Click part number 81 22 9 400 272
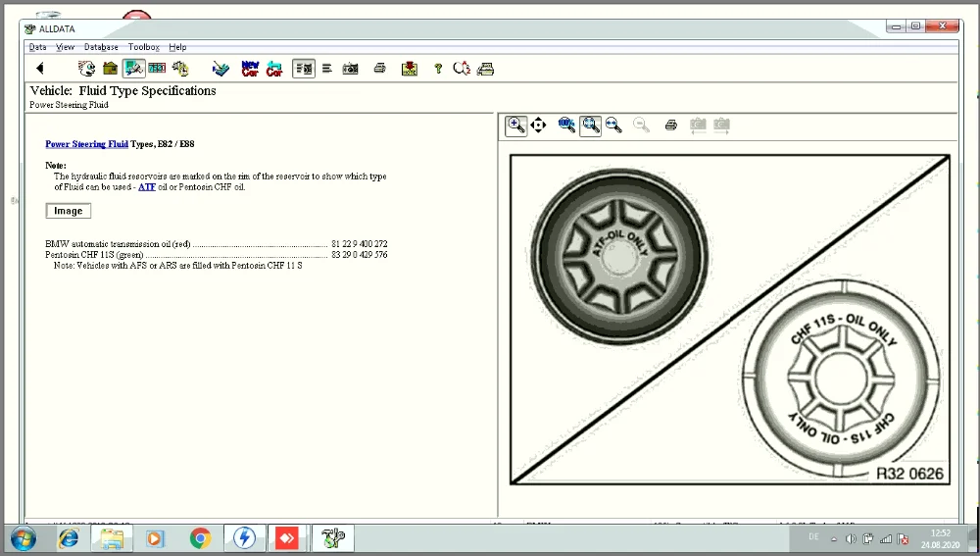 360,244
